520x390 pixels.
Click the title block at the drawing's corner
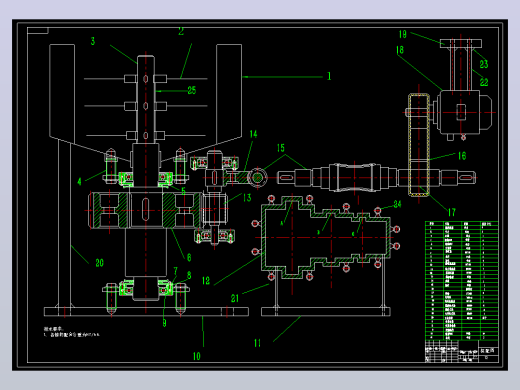click(x=462, y=351)
